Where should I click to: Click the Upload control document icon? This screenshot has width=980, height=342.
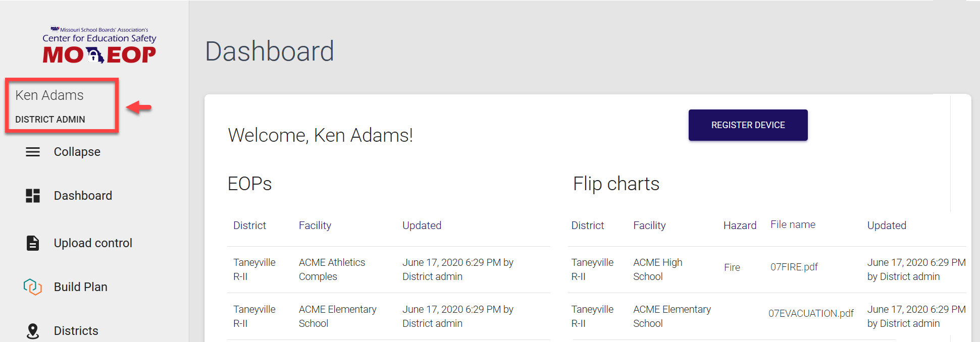point(33,243)
